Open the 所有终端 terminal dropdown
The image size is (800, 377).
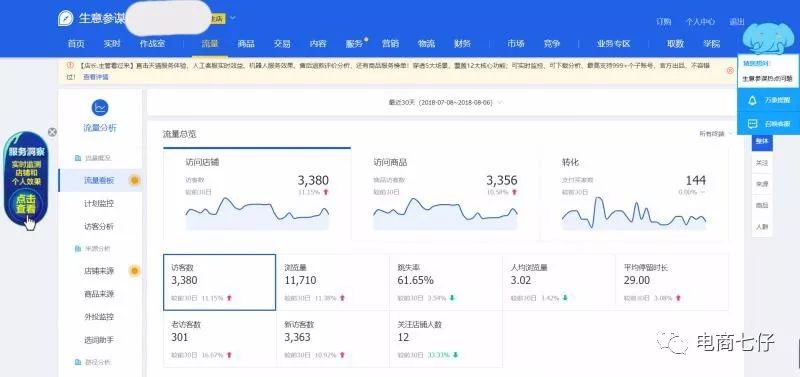[x=716, y=134]
